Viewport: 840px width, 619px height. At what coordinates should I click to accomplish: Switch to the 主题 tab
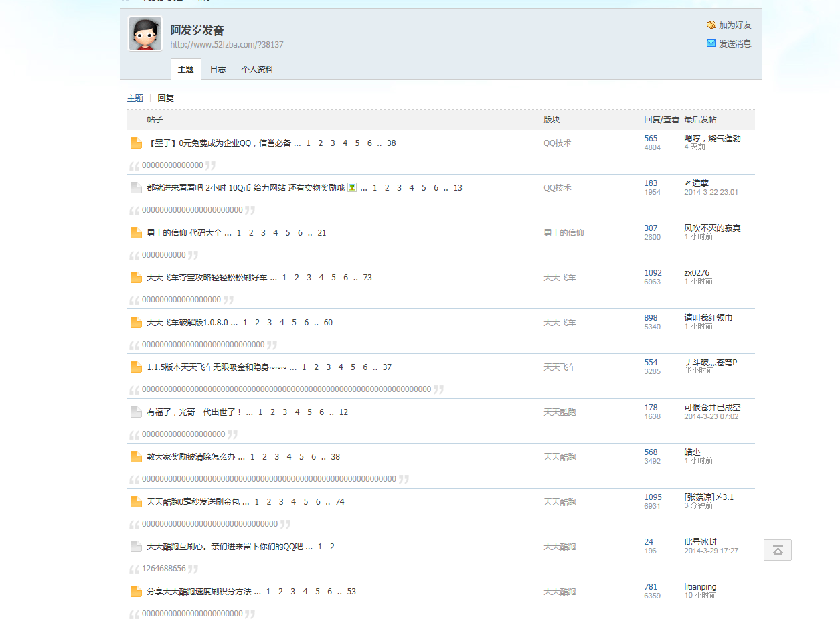(186, 69)
